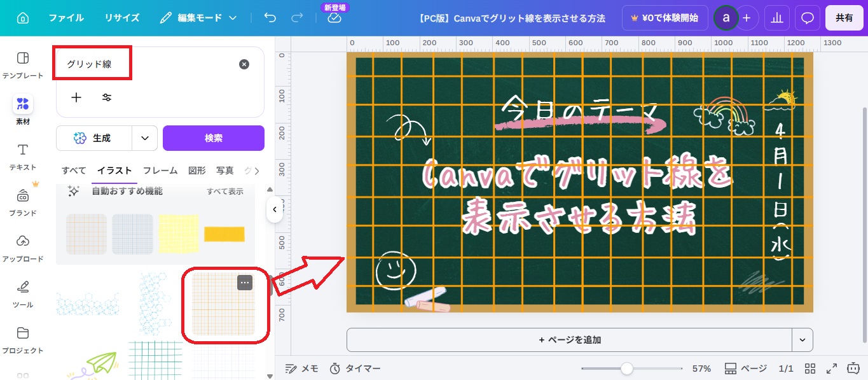Open the account avatar 'a'
The height and width of the screenshot is (380, 868).
(726, 18)
